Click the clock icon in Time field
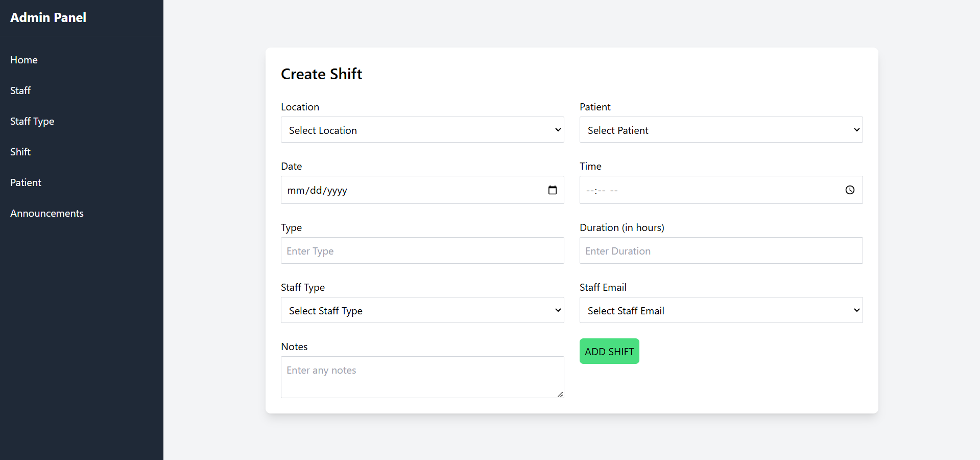This screenshot has height=460, width=980. pos(850,190)
